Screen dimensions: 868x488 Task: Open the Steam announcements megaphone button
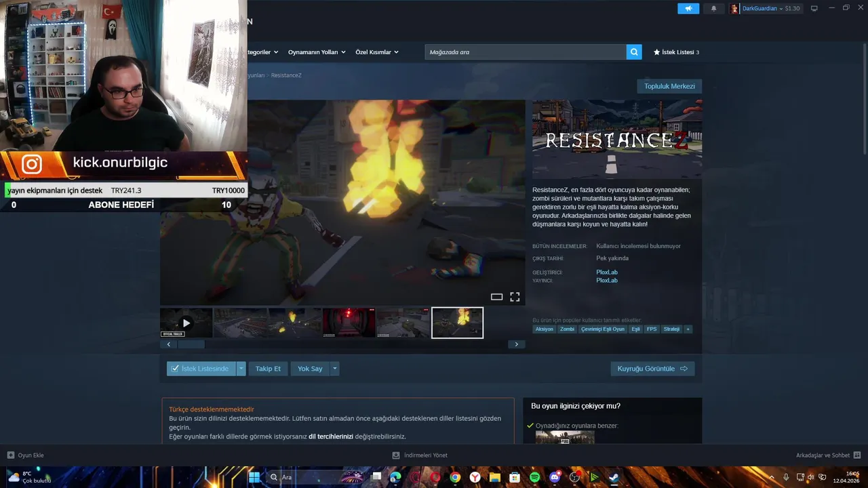(x=688, y=9)
